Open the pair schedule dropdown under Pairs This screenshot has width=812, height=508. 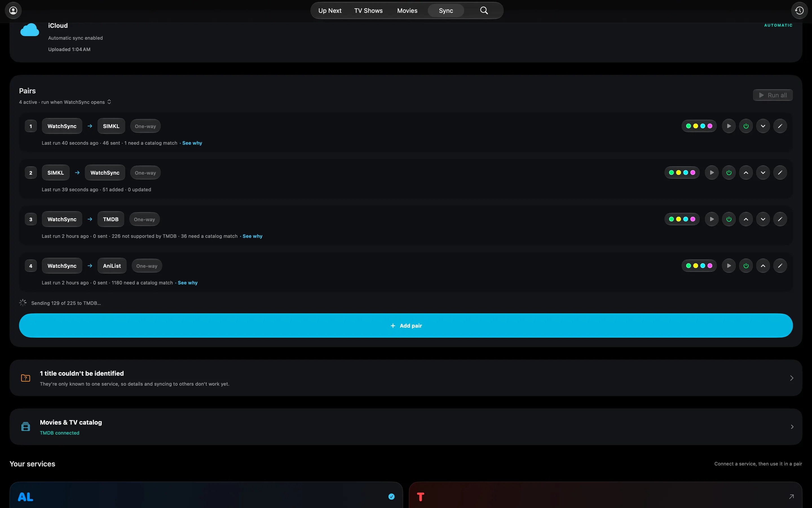pos(65,102)
